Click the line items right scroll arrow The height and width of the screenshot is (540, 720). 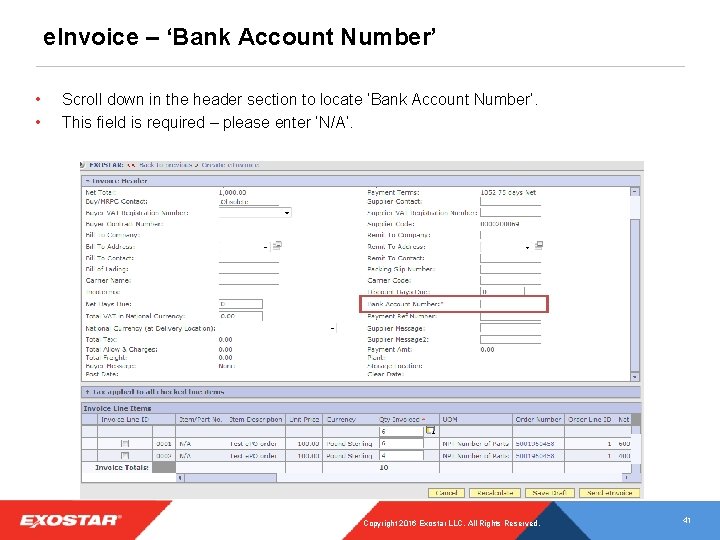tap(626, 478)
